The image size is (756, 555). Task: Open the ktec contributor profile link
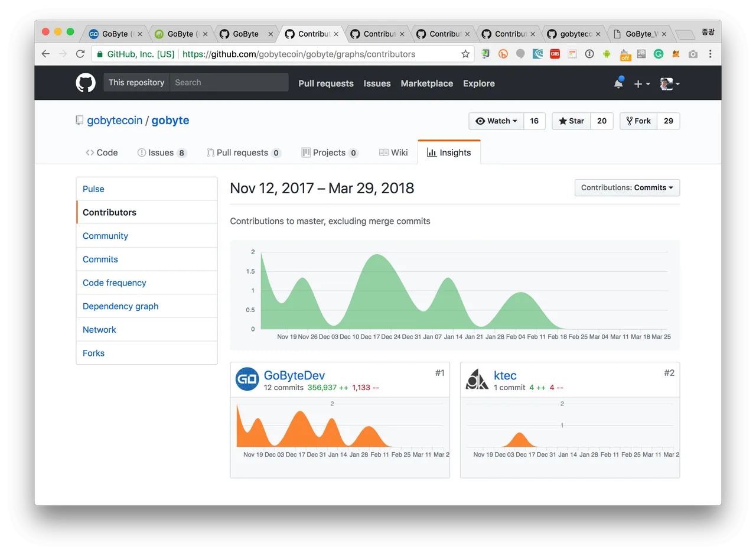click(505, 375)
